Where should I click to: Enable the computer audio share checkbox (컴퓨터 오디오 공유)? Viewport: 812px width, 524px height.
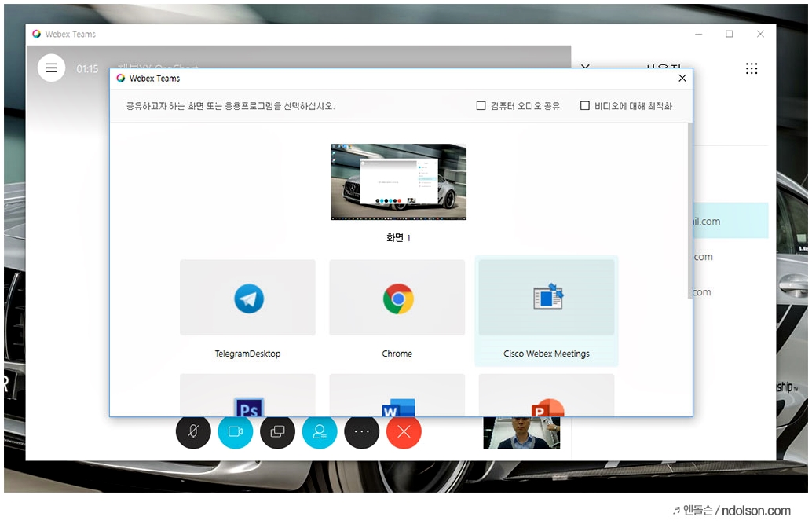click(481, 106)
